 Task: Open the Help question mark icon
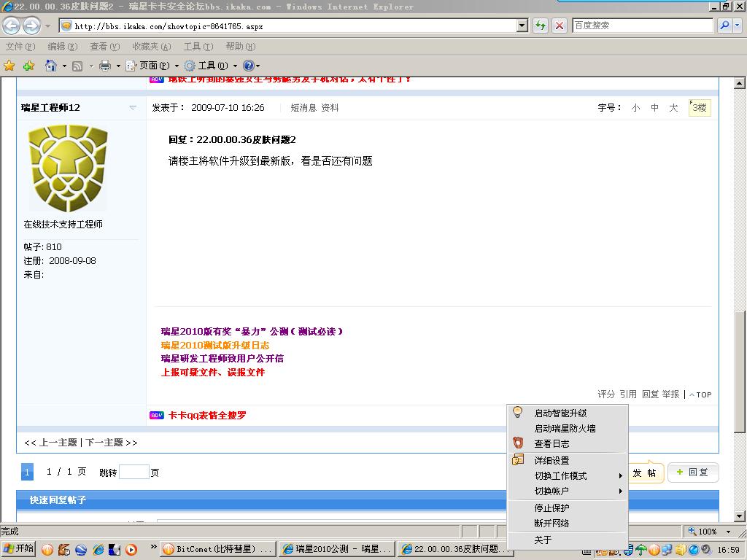coord(249,66)
